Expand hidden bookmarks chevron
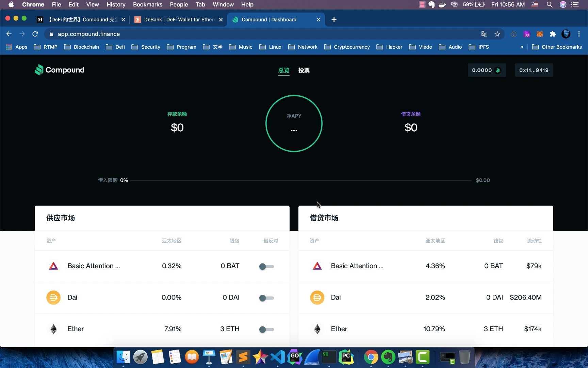The image size is (588, 368). [x=522, y=47]
